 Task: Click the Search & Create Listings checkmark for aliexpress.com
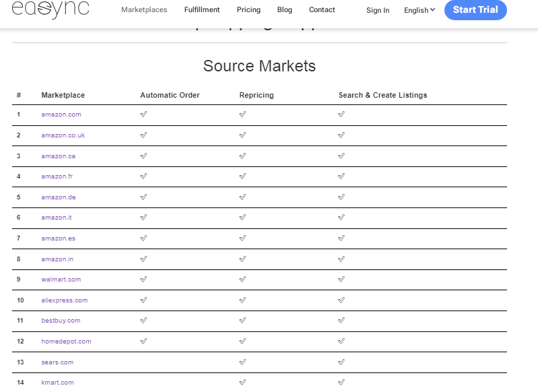tap(341, 300)
